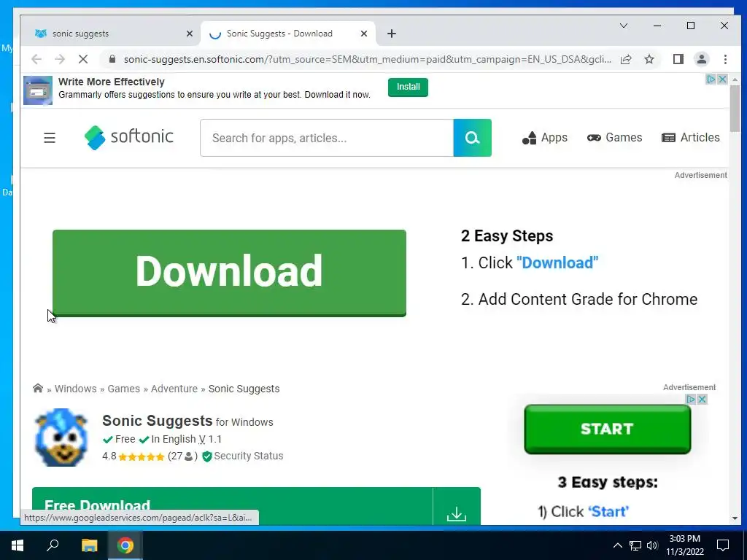747x560 pixels.
Task: Close the 'Sonic Suggests - Download' tab
Action: [x=363, y=34]
